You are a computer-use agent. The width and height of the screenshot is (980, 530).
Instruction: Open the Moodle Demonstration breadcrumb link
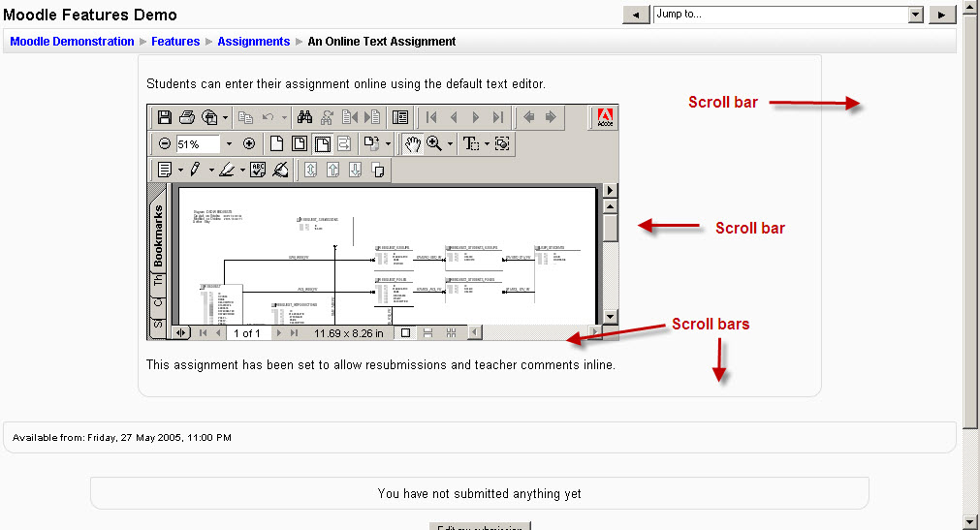click(x=72, y=42)
